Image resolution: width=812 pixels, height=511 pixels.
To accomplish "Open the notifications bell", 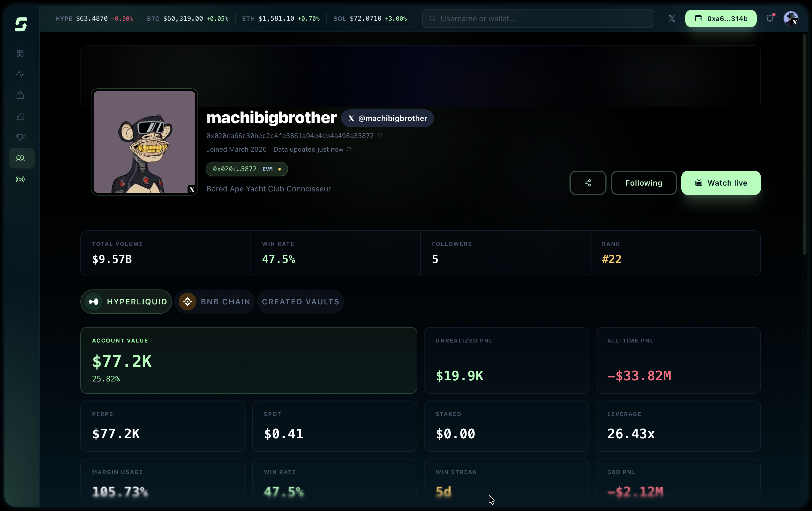I will coord(770,18).
